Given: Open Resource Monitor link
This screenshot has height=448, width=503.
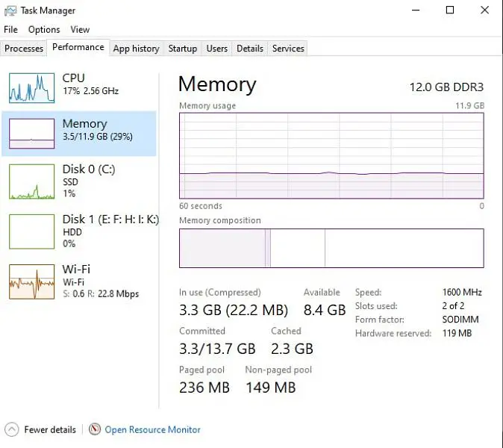Looking at the screenshot, I should (152, 429).
